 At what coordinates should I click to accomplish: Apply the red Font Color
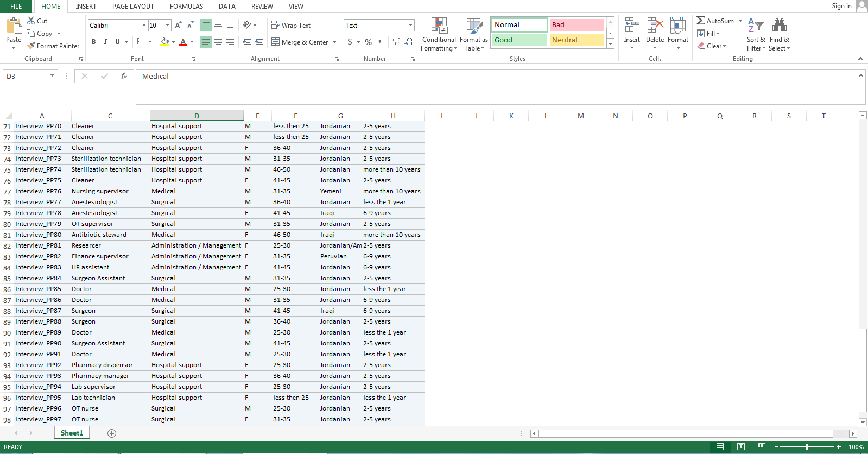point(183,42)
